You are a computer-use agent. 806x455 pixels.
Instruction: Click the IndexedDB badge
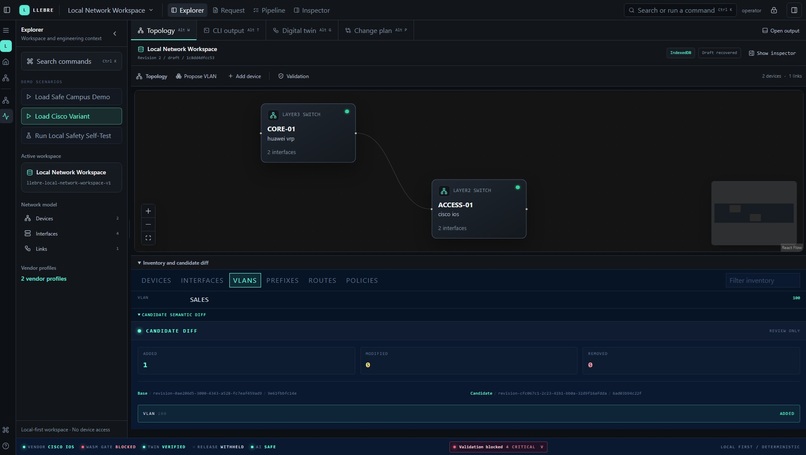[x=681, y=53]
